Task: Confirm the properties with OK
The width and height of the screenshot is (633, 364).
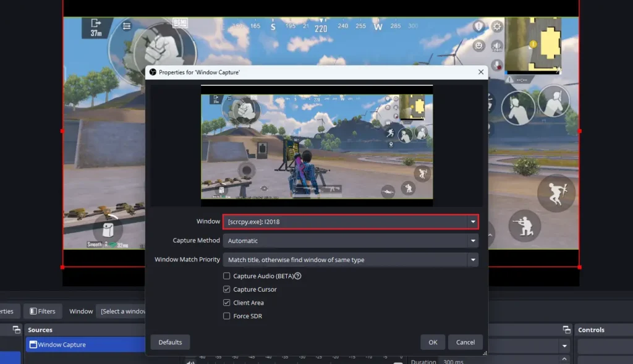Action: pyautogui.click(x=432, y=342)
